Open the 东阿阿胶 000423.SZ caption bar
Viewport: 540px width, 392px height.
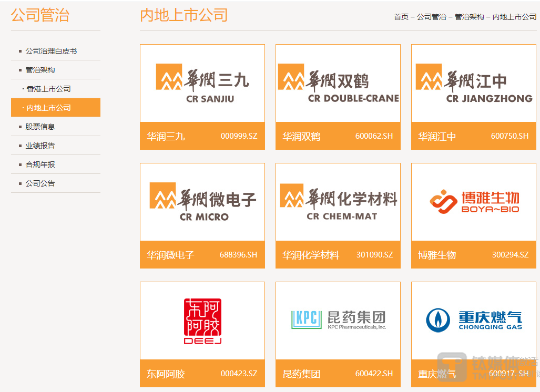click(x=202, y=374)
